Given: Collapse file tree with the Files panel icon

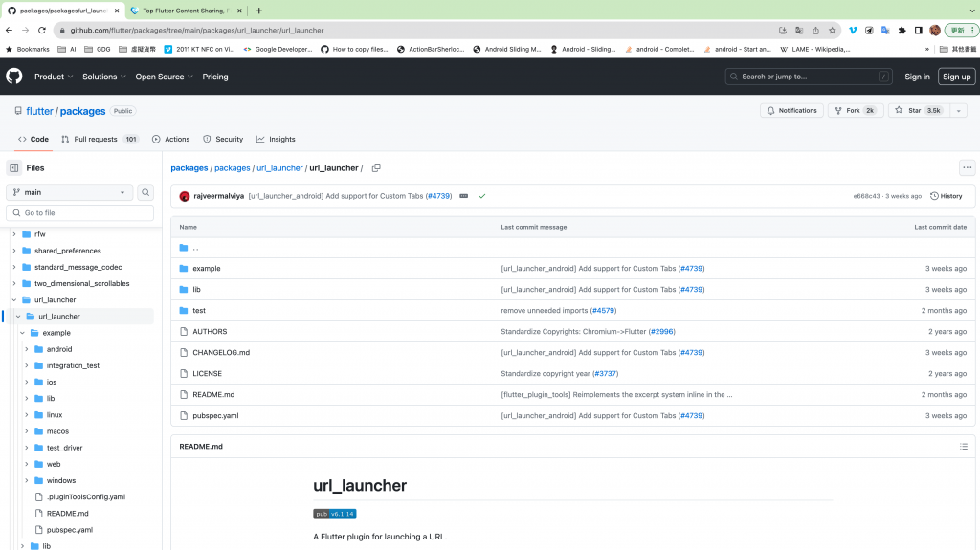Looking at the screenshot, I should 13,167.
